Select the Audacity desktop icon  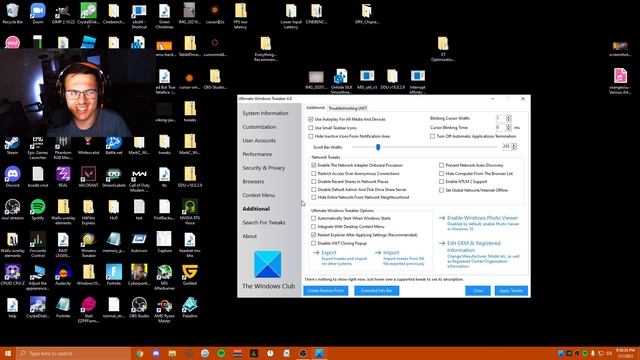click(63, 275)
